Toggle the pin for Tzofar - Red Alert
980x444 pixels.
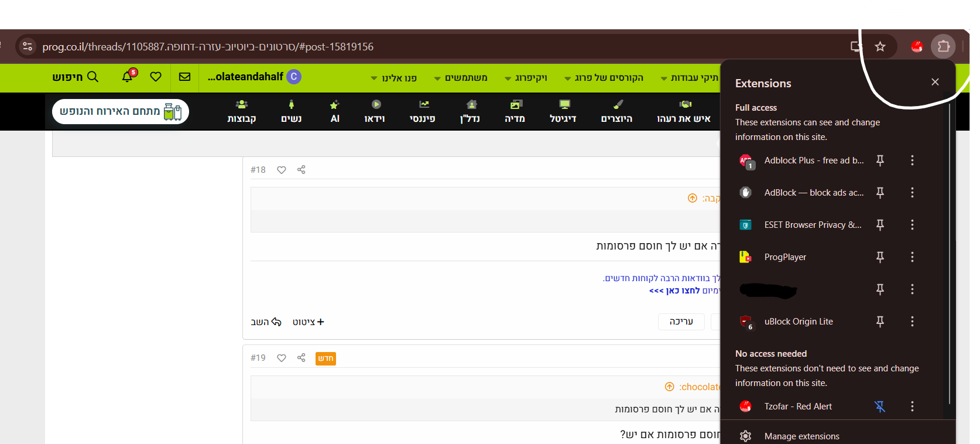click(880, 407)
